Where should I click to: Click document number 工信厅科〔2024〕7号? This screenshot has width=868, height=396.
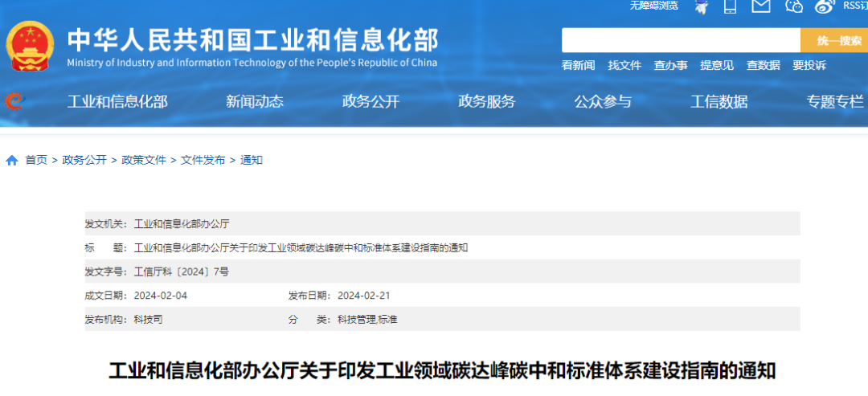click(x=182, y=271)
